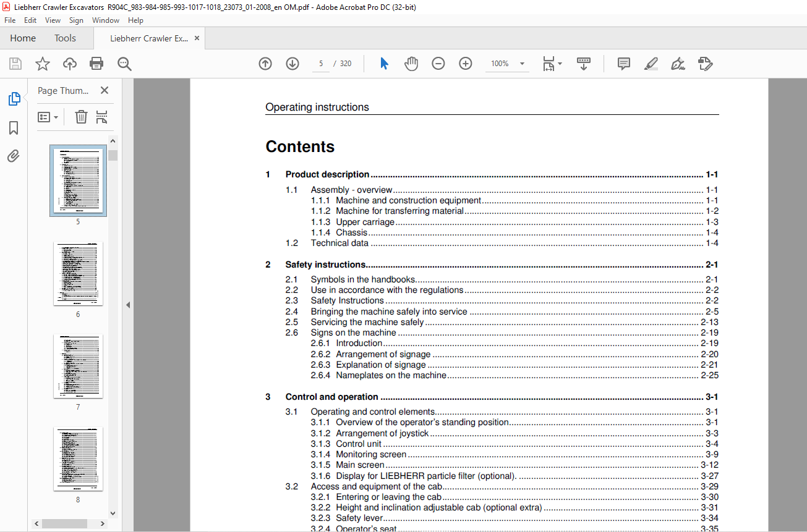Click the 'Operating instructions' header text
The width and height of the screenshot is (807, 532).
pos(317,108)
